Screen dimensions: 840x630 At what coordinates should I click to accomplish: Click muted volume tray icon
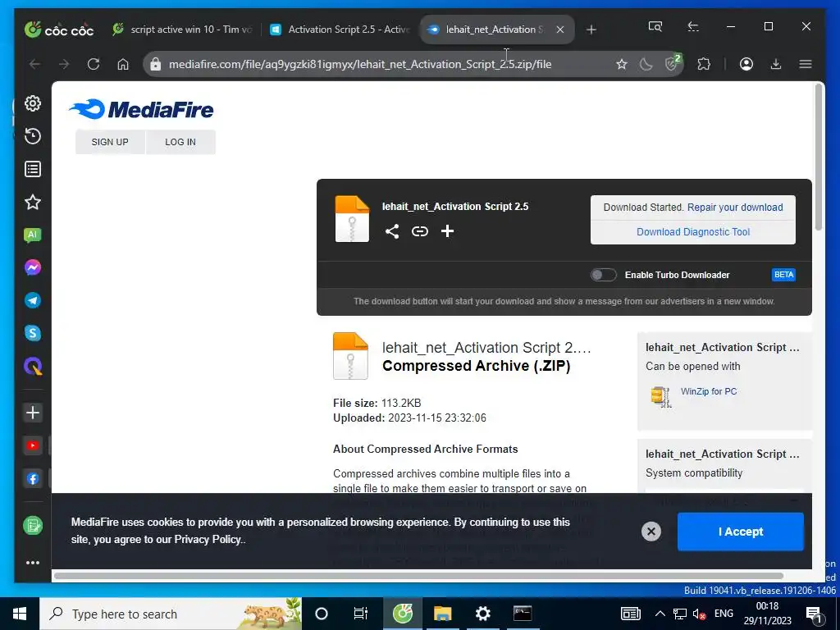(x=699, y=614)
